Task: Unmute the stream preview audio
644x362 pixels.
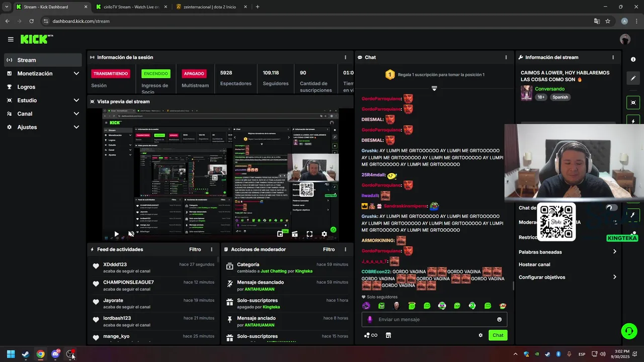Action: pos(131,234)
